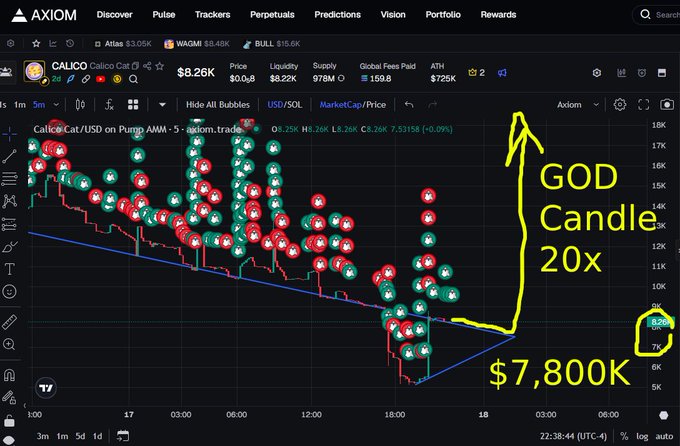Open the chart layout grid icon
The height and width of the screenshot is (446, 680).
[133, 105]
